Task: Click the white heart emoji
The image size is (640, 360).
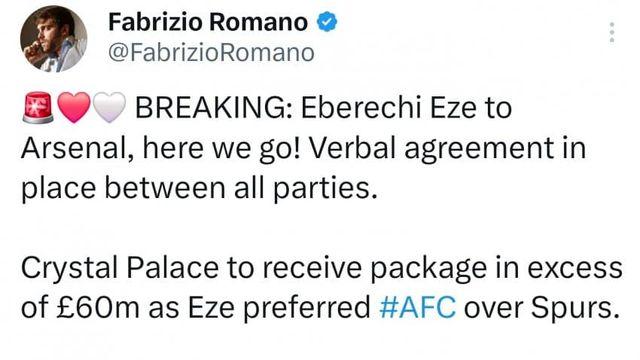Action: 109,107
